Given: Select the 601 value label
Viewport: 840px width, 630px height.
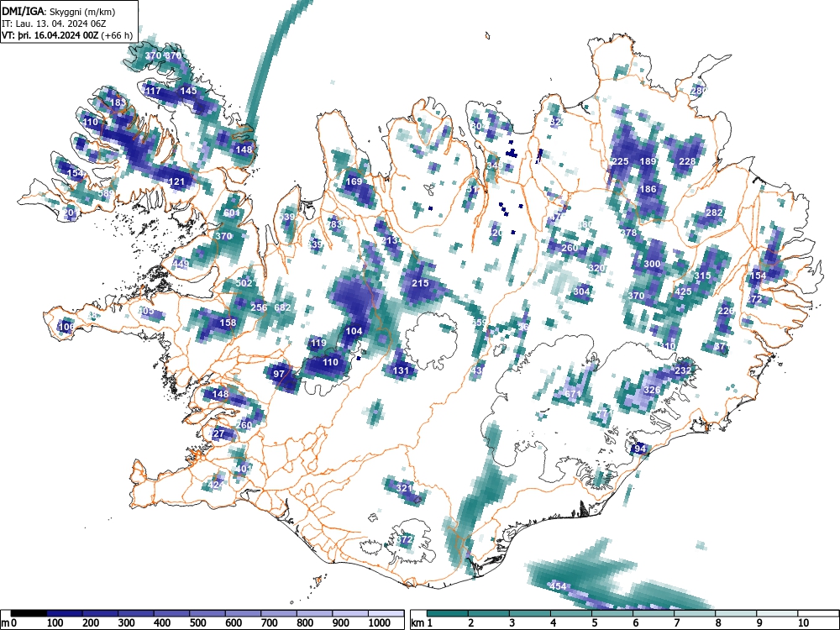Looking at the screenshot, I should coord(232,213).
